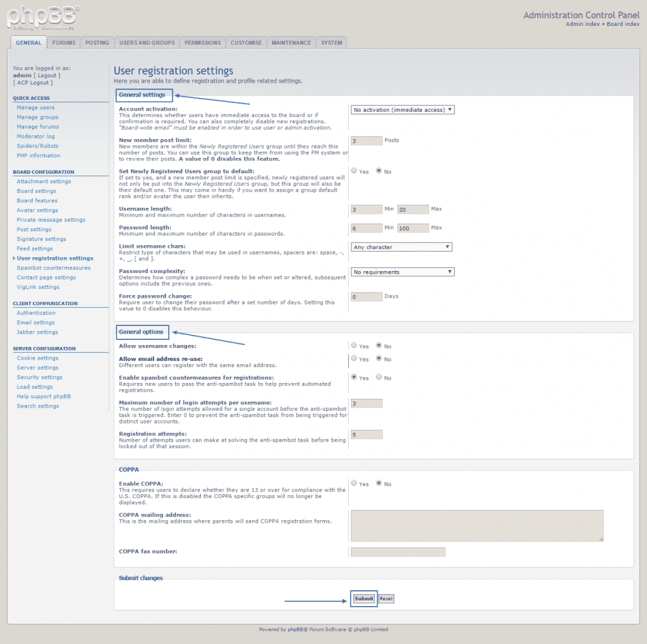647x644 pixels.
Task: Choose Yes for Allow email address re-use
Action: tap(354, 359)
